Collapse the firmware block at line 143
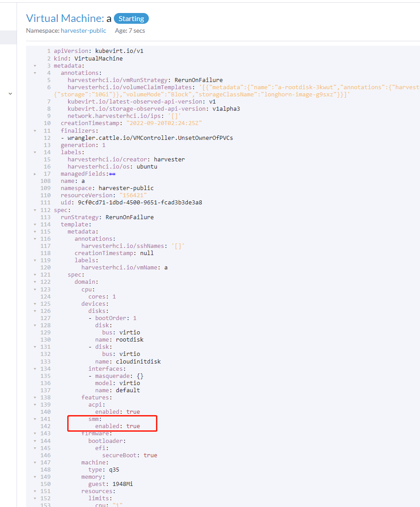 tap(35, 433)
